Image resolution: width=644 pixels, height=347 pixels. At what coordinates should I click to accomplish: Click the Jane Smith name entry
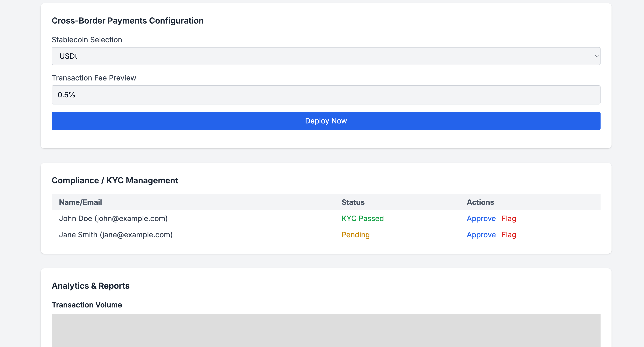[115, 235]
